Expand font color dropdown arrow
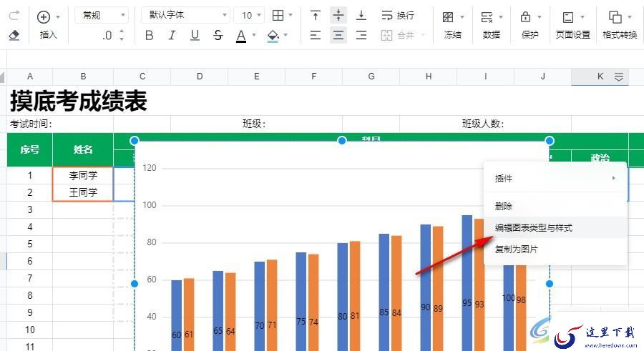This screenshot has height=351, width=644. (x=254, y=35)
